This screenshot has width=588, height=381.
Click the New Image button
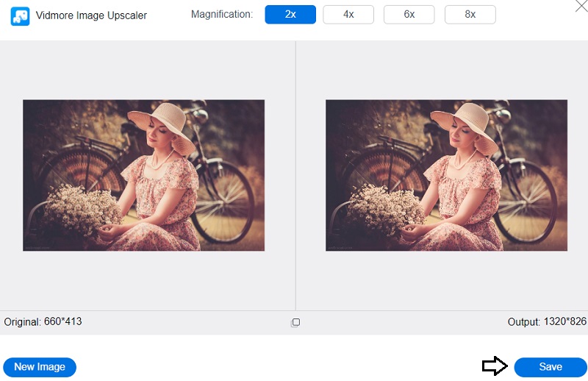(40, 367)
